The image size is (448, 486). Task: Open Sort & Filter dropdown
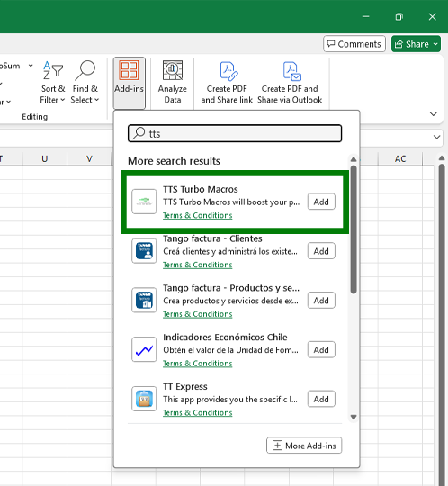point(53,83)
